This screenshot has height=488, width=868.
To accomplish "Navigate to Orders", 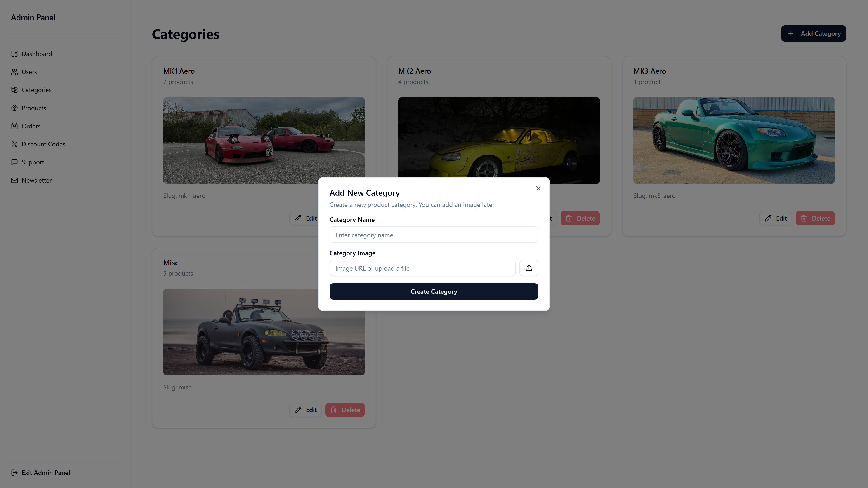I will point(31,126).
